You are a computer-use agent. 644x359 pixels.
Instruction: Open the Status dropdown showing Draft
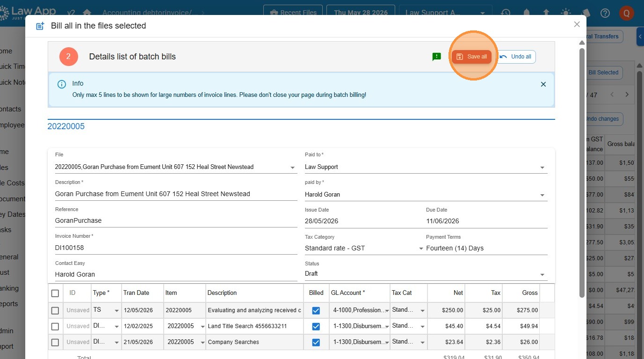coord(426,274)
